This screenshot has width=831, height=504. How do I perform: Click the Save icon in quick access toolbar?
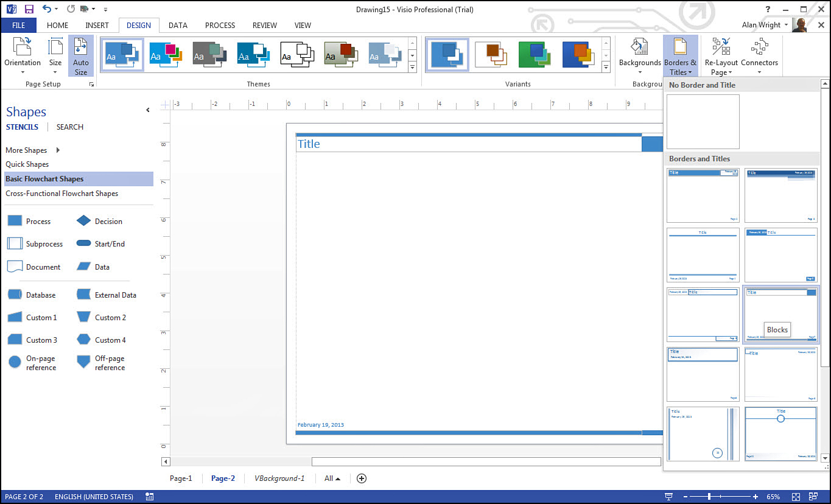coord(29,9)
